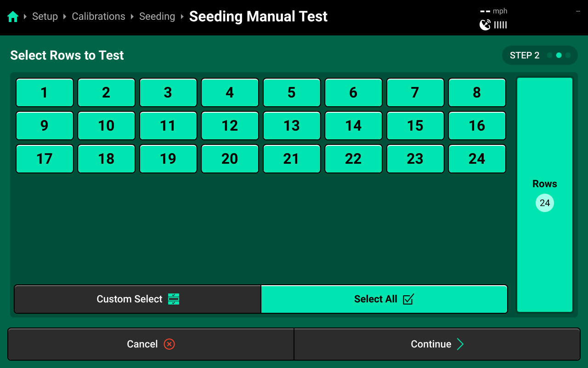Toggle row 1 selection
The image size is (588, 368).
(x=45, y=92)
